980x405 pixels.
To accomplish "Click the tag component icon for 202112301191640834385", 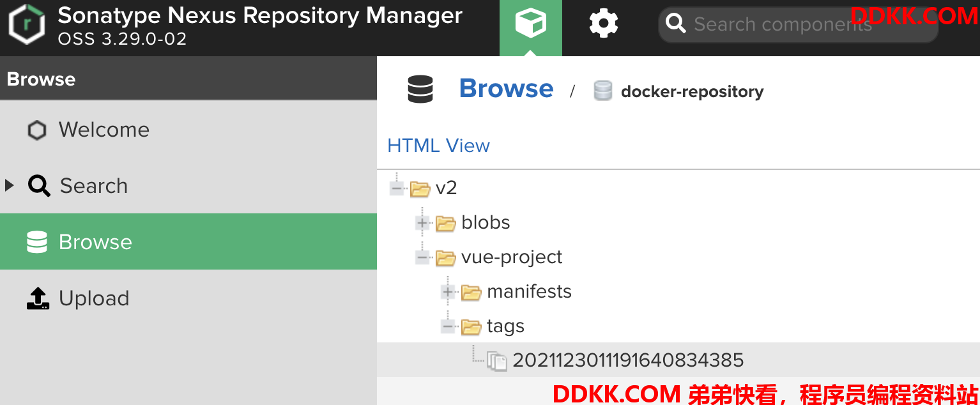I will (497, 361).
